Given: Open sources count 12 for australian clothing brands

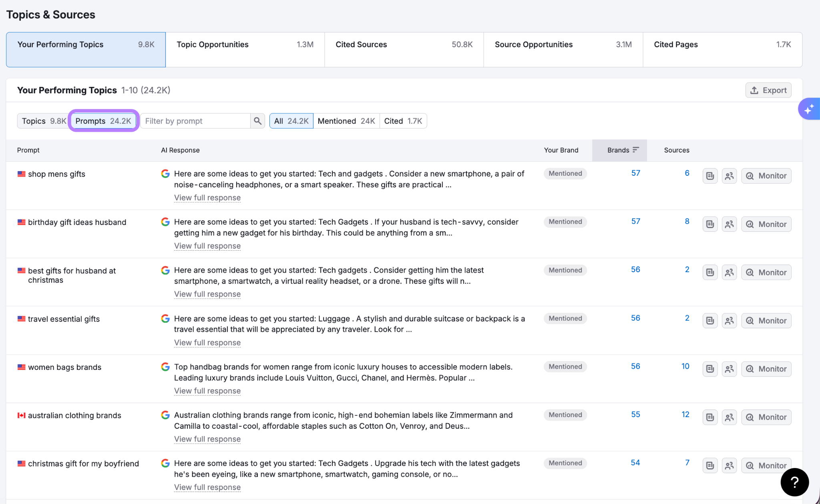Looking at the screenshot, I should (685, 414).
